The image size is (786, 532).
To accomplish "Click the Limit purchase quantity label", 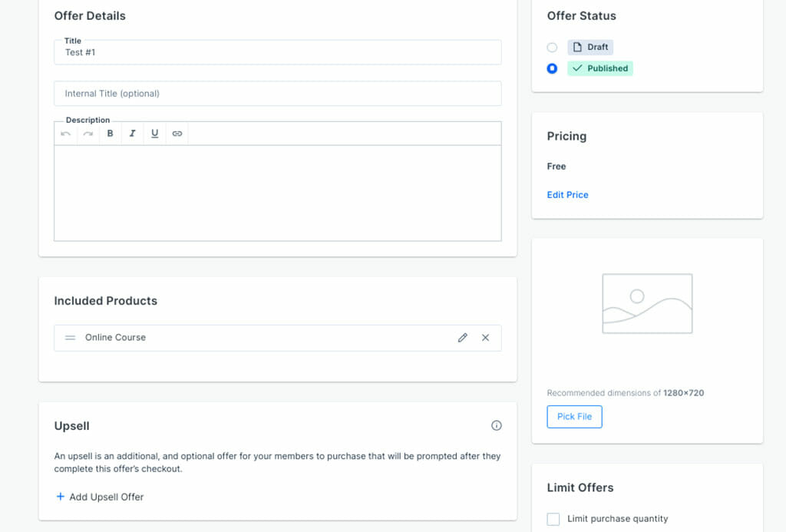I will pos(618,519).
